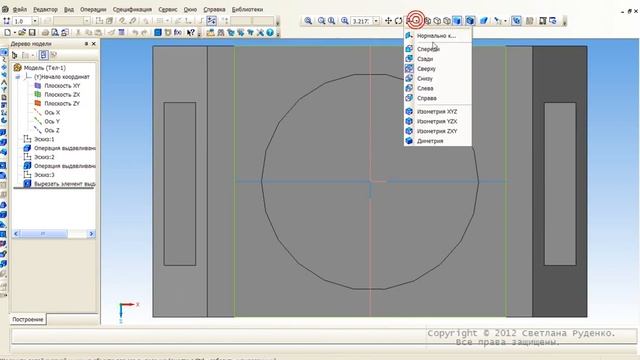The height and width of the screenshot is (360, 640).
Task: Open the Построение tab
Action: (x=28, y=319)
